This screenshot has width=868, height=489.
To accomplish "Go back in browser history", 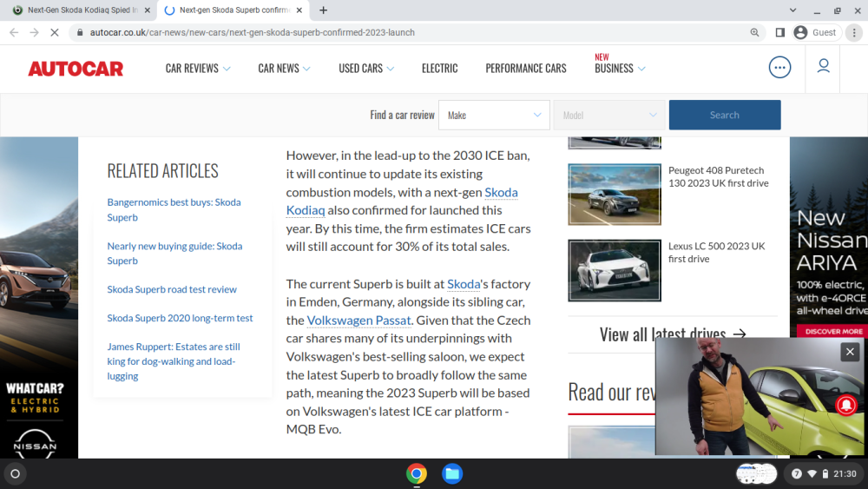I will coord(14,33).
